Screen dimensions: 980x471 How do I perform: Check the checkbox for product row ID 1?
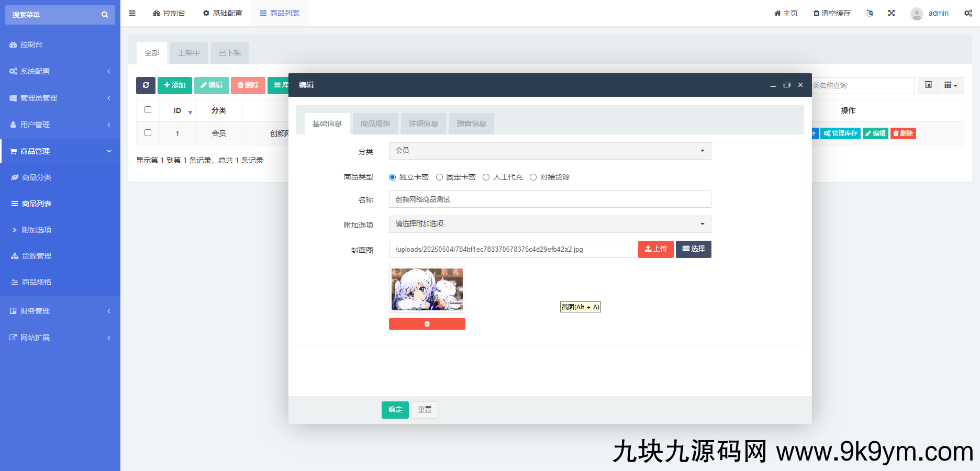pos(148,133)
